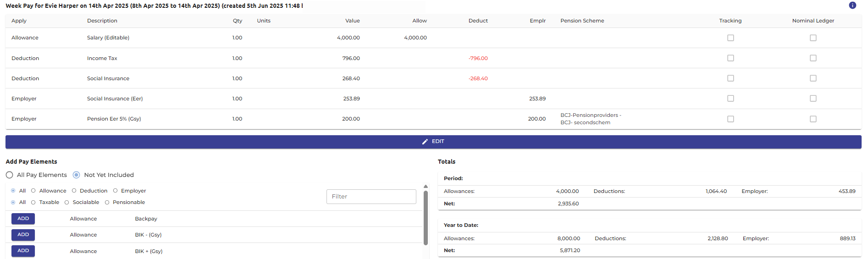The width and height of the screenshot is (868, 259).
Task: Tick Tracking checkbox for Social Insurance (Eer) row
Action: (x=730, y=99)
